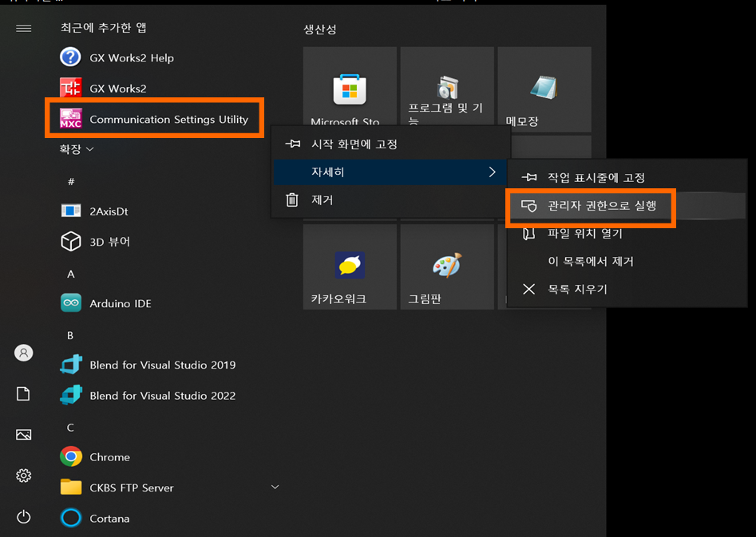The height and width of the screenshot is (537, 756).
Task: Open Settings gear icon
Action: tap(24, 476)
